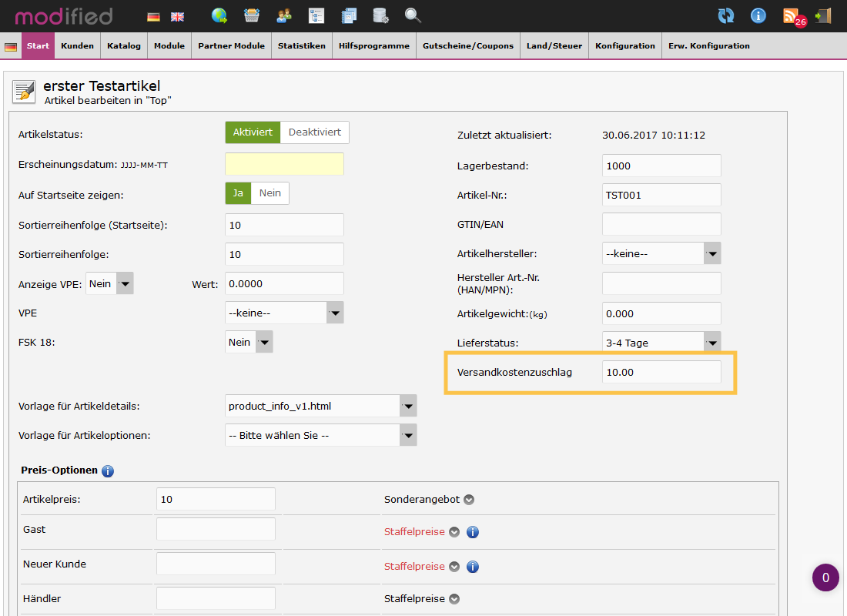Open orders via the shopping basket icon
The width and height of the screenshot is (847, 616).
point(252,15)
